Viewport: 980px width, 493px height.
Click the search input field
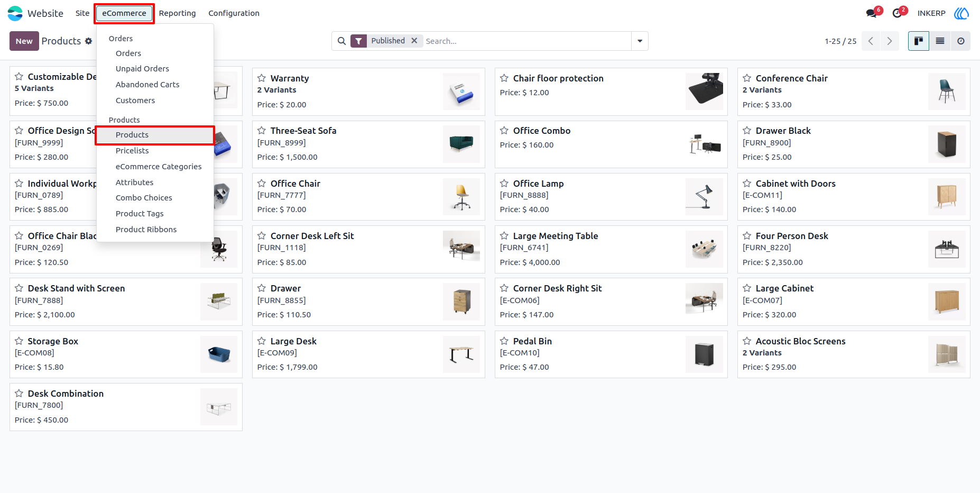[x=526, y=41]
